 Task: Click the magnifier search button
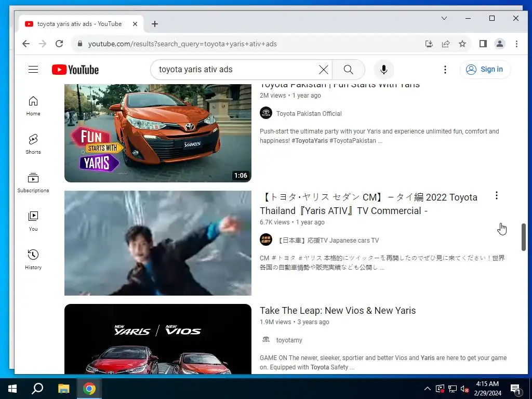349,70
